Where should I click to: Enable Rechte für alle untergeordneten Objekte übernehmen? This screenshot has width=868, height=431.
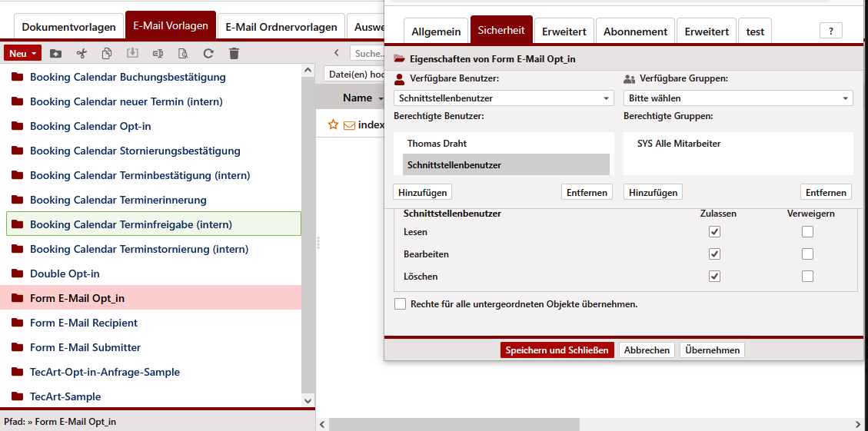pos(401,304)
